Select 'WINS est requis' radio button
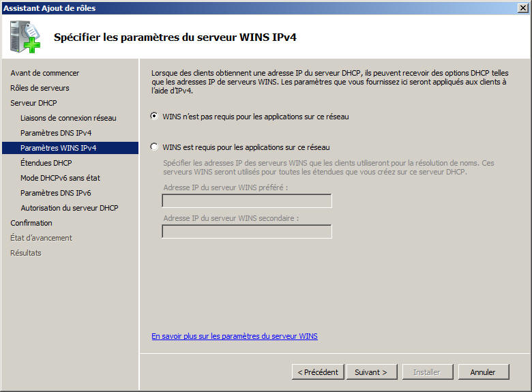Image resolution: width=532 pixels, height=392 pixels. [154, 147]
